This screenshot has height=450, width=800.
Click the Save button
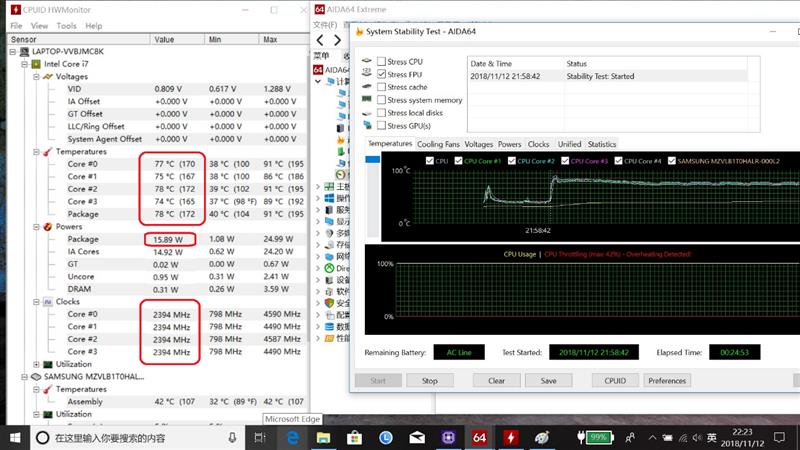pos(548,381)
